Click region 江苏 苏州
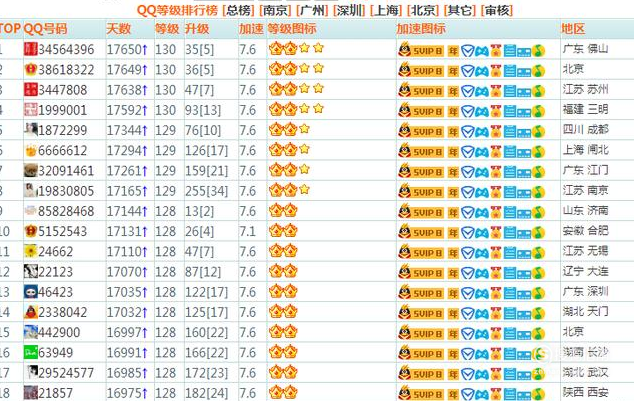 tap(585, 89)
